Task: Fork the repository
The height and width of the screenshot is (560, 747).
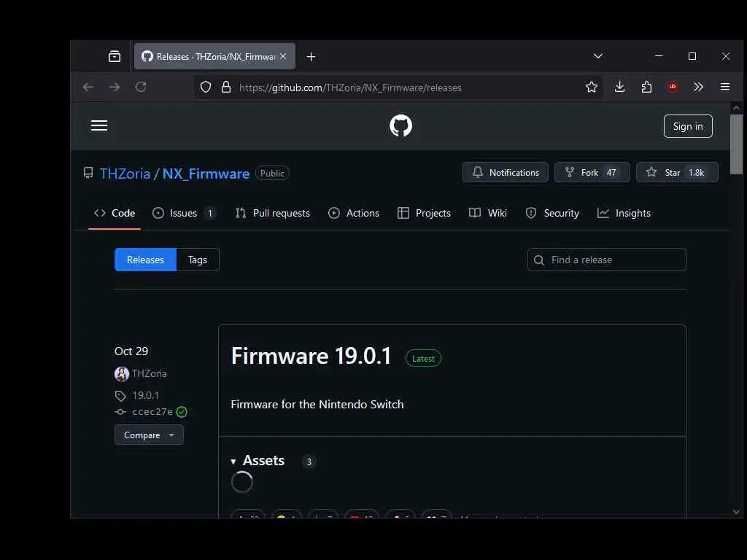Action: pyautogui.click(x=592, y=172)
